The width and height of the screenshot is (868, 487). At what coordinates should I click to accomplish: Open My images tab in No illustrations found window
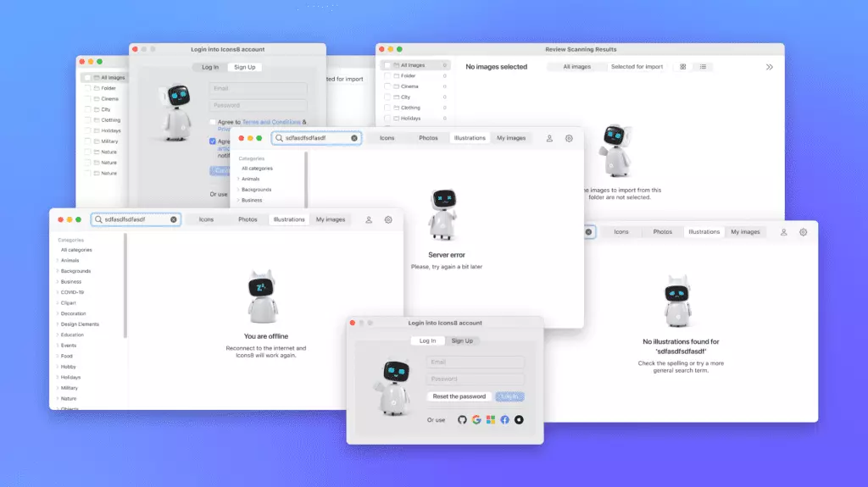point(745,232)
